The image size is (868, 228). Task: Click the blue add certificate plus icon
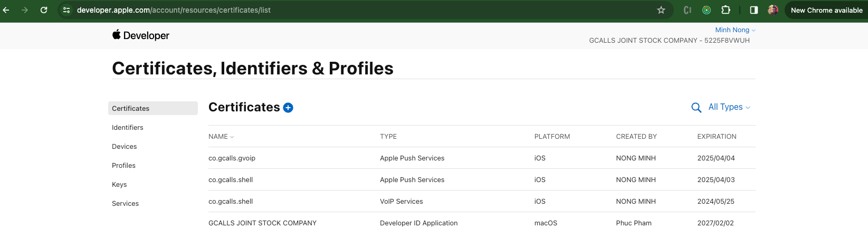(288, 108)
